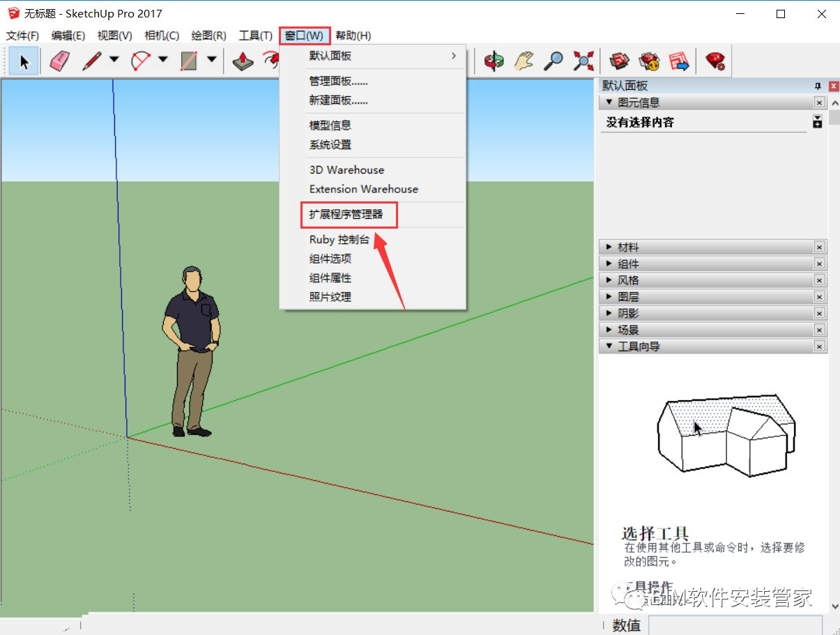Select the Zoom magnifier tool

[553, 61]
